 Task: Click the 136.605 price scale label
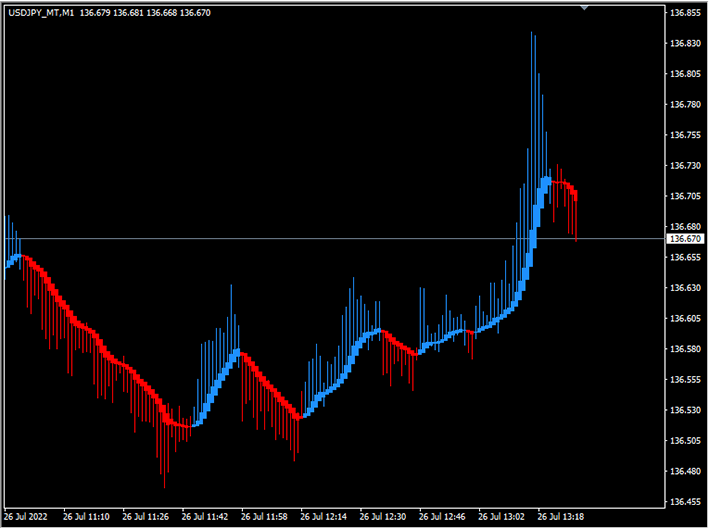point(685,318)
